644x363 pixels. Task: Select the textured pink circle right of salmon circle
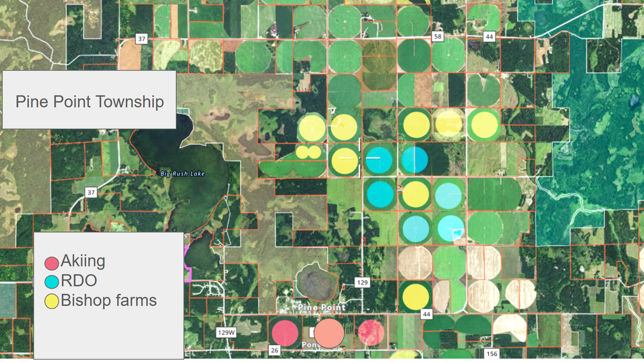coord(371,332)
